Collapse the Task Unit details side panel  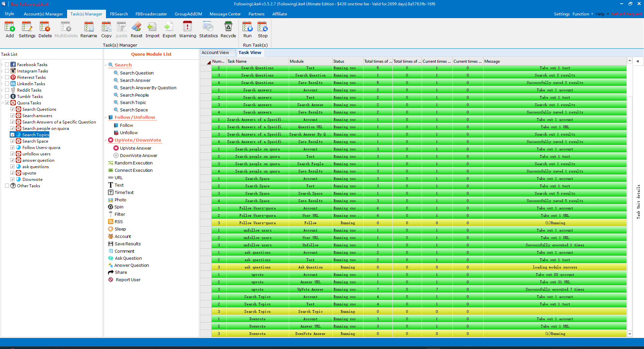638,61
